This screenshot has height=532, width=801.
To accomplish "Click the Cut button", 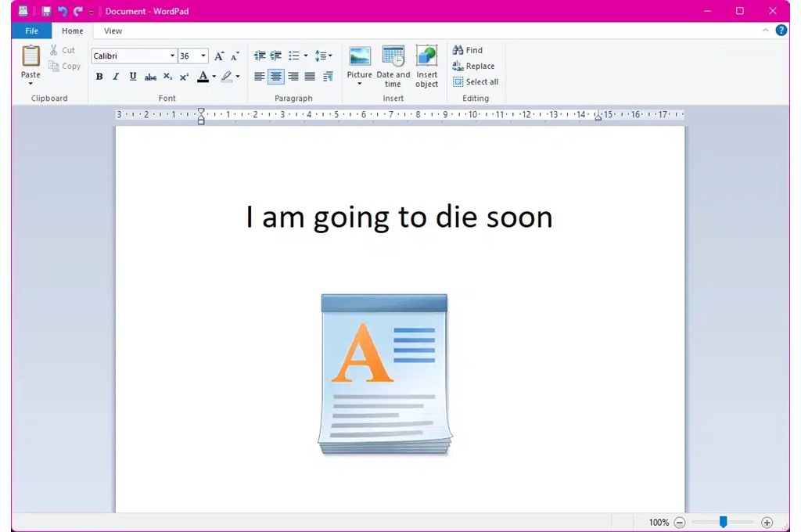I will pos(63,50).
